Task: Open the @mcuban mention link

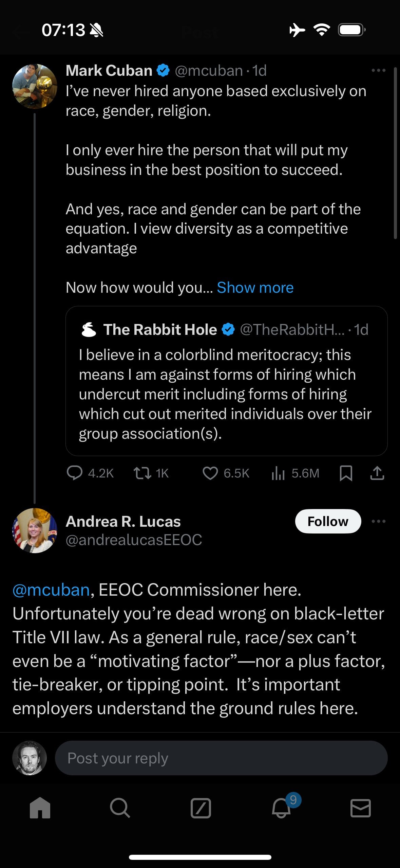Action: (x=51, y=590)
